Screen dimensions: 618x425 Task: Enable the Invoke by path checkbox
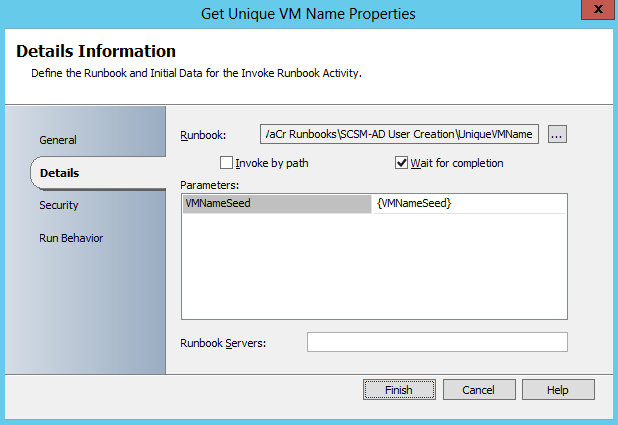226,163
